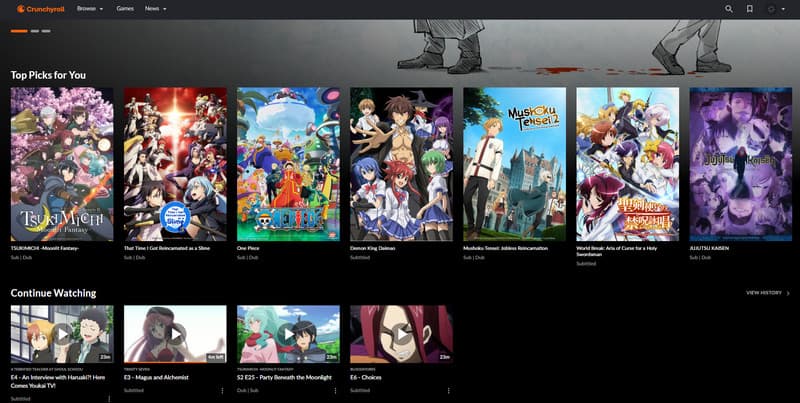Click E3 - Magus and Alchemist title
The width and height of the screenshot is (800, 403).
coord(156,377)
